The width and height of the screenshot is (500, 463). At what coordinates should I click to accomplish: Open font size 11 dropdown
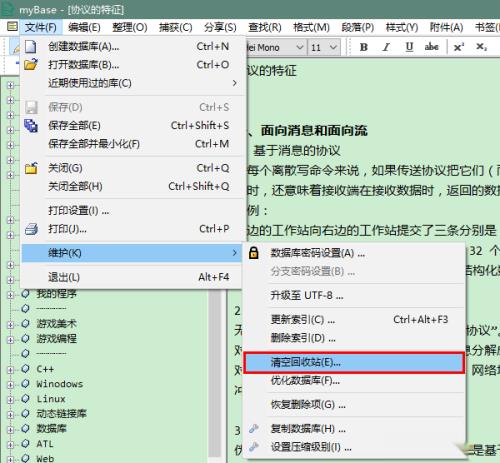coord(324,47)
